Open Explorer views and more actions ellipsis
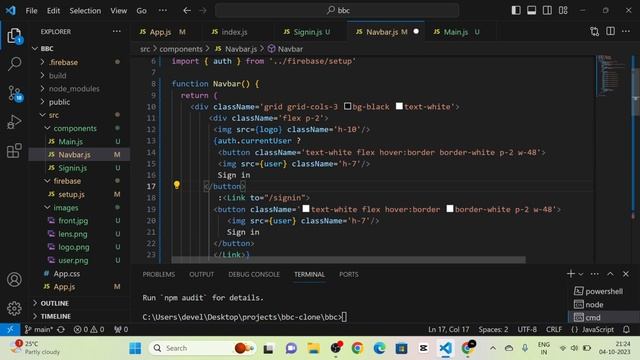Image resolution: width=640 pixels, height=360 pixels. [x=117, y=31]
